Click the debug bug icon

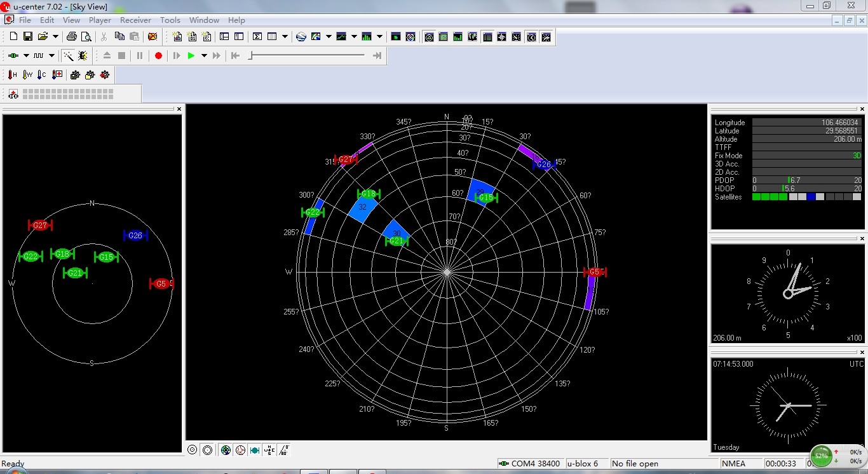[x=83, y=56]
